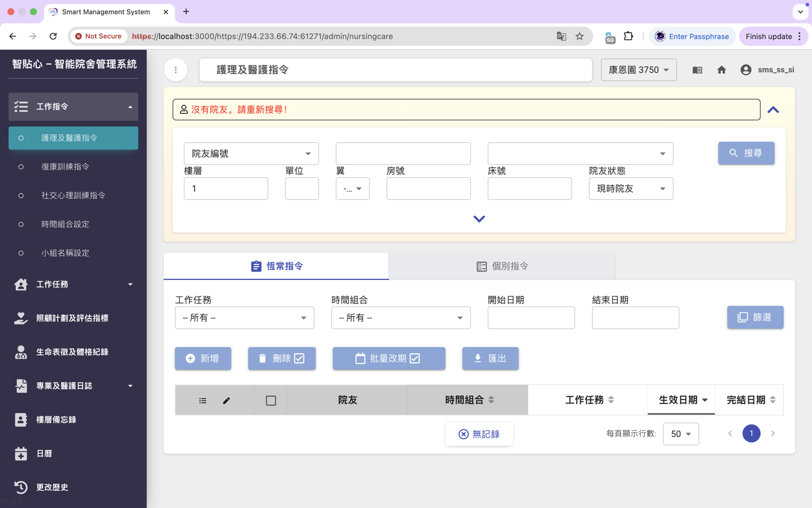The width and height of the screenshot is (812, 508).
Task: Click the browser back arrow
Action: coord(12,36)
